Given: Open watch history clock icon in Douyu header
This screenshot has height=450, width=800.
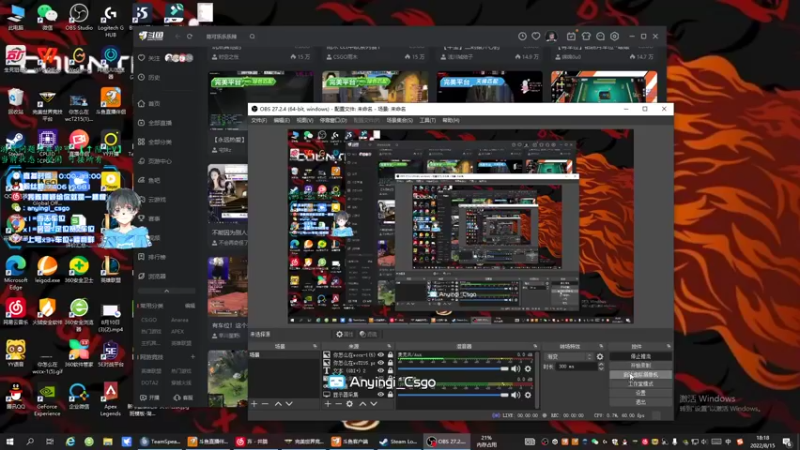Looking at the screenshot, I should point(522,36).
